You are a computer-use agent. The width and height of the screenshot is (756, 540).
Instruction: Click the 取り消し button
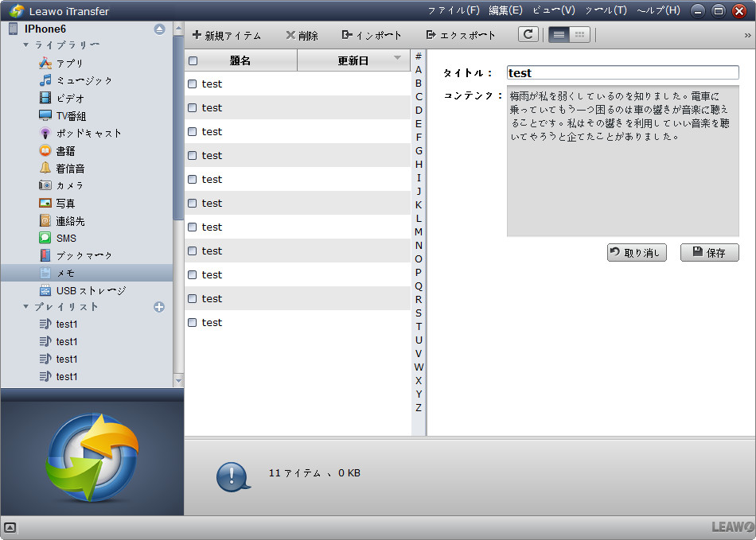pos(636,253)
